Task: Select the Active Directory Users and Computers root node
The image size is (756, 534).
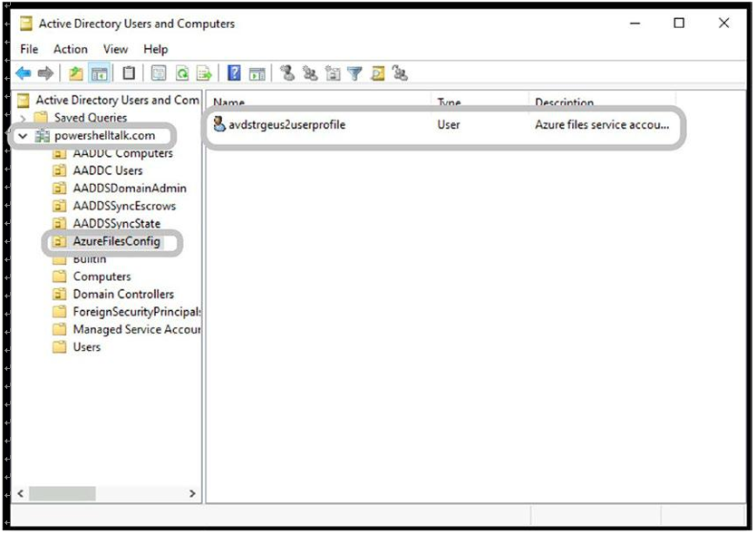Action: [x=117, y=100]
